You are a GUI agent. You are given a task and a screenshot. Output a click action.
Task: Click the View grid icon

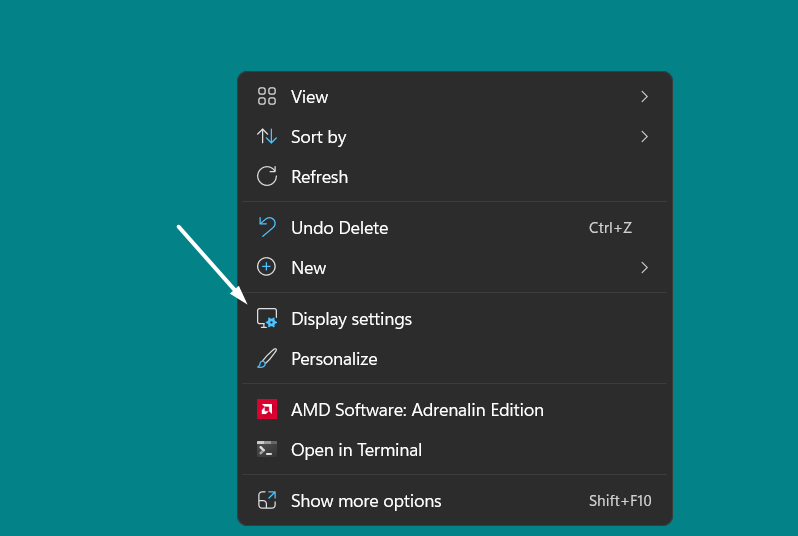267,97
